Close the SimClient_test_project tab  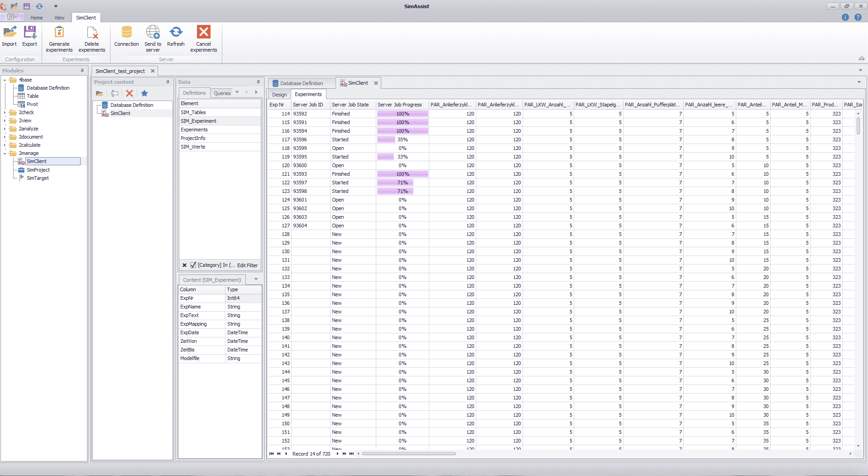[x=153, y=71]
